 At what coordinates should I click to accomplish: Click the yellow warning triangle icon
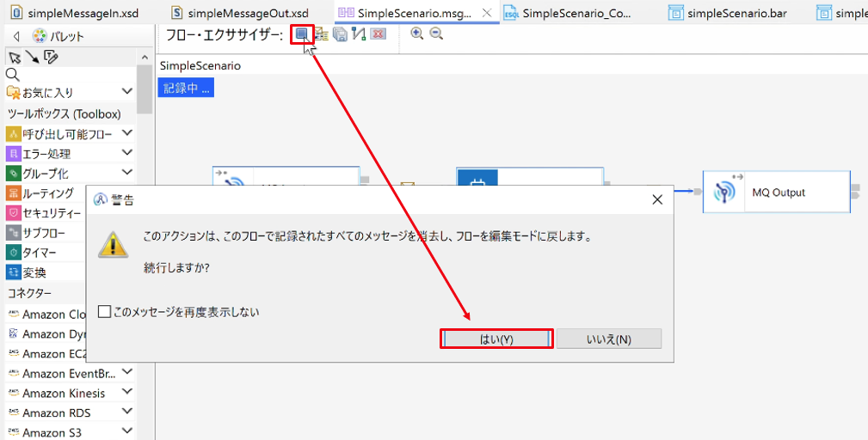coord(114,245)
